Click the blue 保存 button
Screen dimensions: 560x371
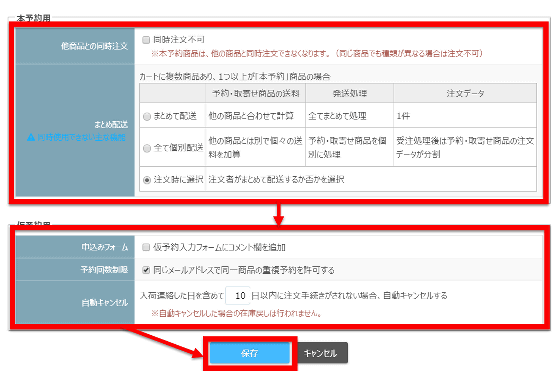[x=250, y=353]
